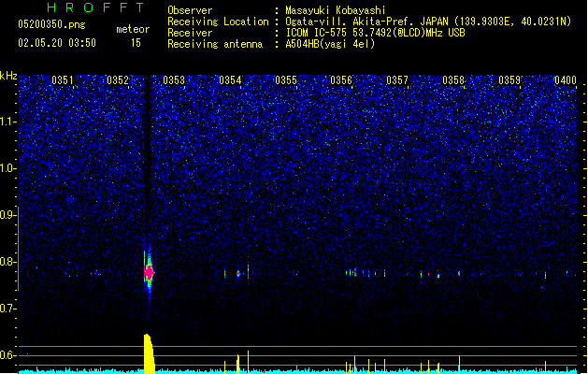Select observer name Masayuki Kobayashi

point(336,10)
